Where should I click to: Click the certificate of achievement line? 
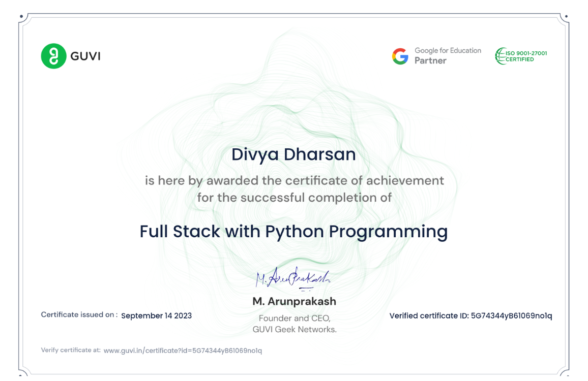tap(294, 180)
